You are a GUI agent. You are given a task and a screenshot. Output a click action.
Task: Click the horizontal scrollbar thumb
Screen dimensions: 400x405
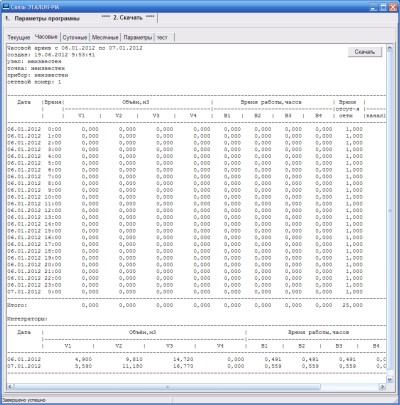point(167,387)
